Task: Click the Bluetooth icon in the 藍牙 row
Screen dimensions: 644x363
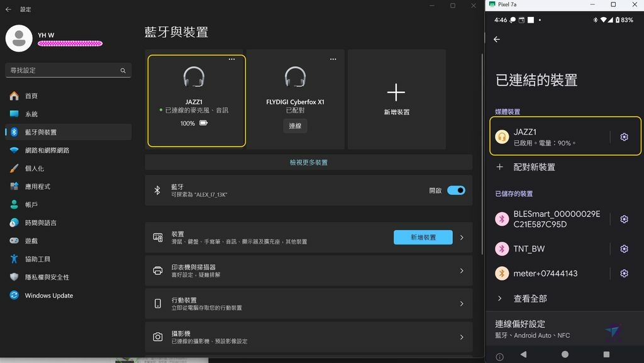Action: (x=157, y=190)
